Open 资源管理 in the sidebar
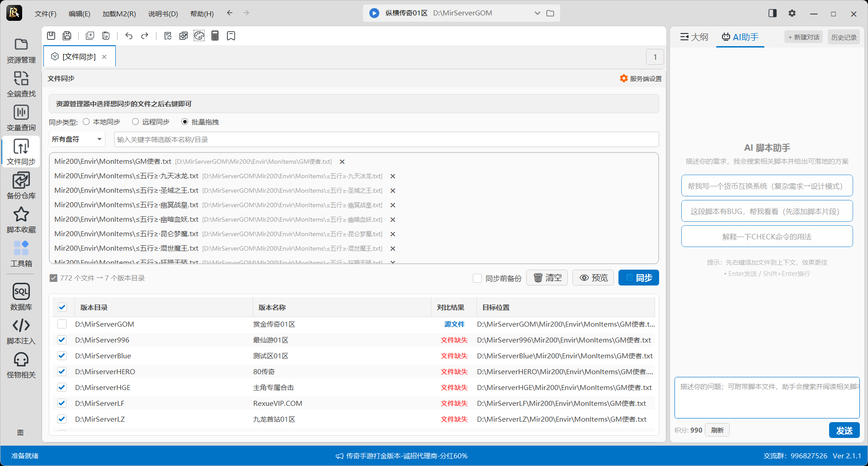This screenshot has height=466, width=868. [21, 50]
